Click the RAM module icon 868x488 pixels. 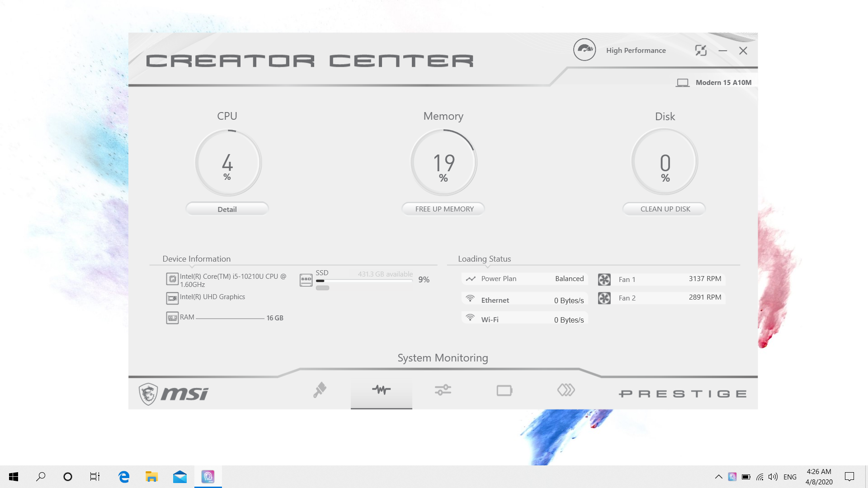tap(172, 318)
